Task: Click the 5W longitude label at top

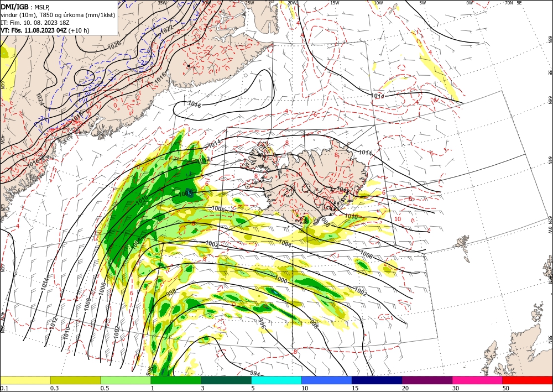Action: 423,3
